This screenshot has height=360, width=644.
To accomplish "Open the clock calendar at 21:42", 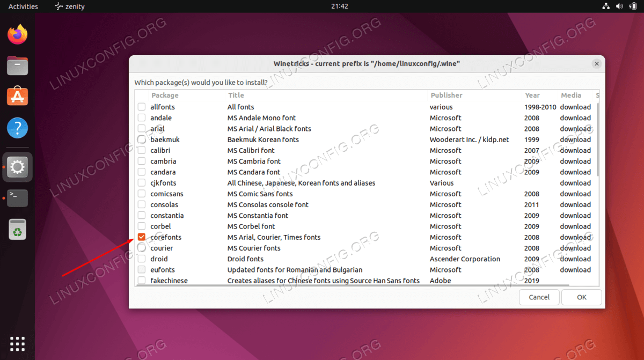I will [x=340, y=6].
